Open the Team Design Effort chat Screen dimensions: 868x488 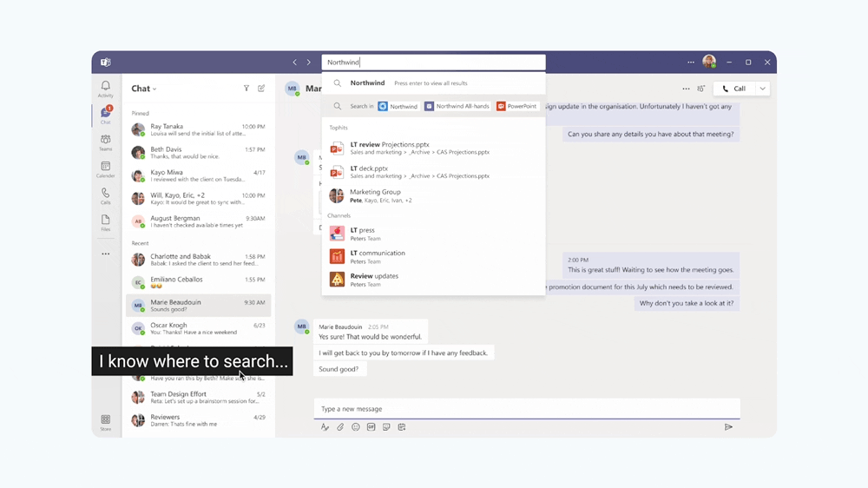point(198,397)
